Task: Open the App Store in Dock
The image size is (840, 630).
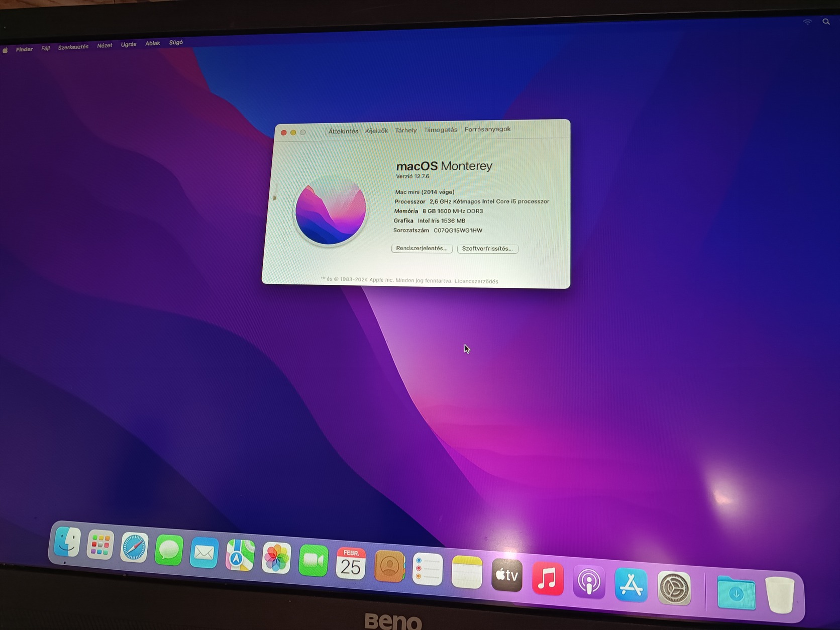Action: (x=631, y=585)
